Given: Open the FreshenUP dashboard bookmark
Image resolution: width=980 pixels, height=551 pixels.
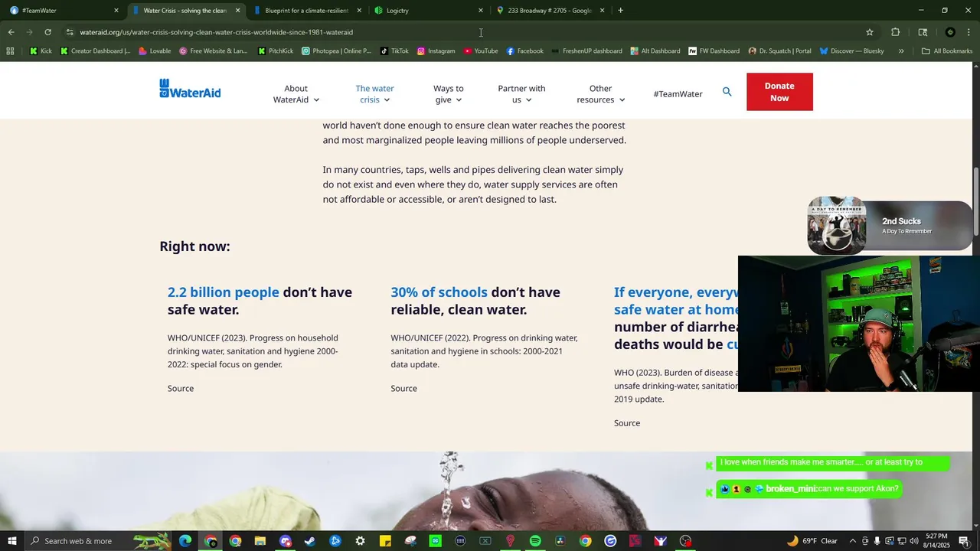Looking at the screenshot, I should (586, 51).
